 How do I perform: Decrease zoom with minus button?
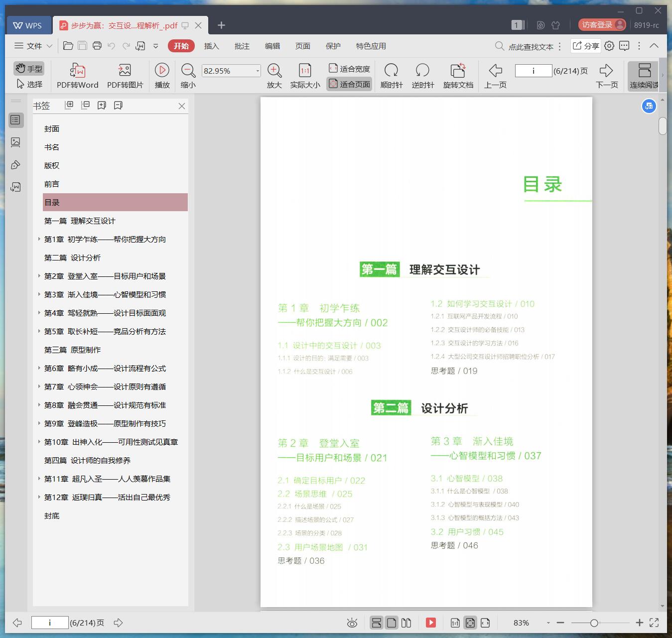click(x=560, y=623)
